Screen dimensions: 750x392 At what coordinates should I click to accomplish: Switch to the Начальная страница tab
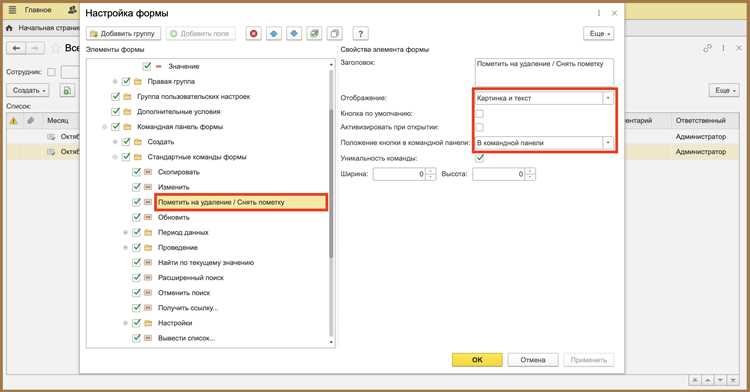point(48,28)
